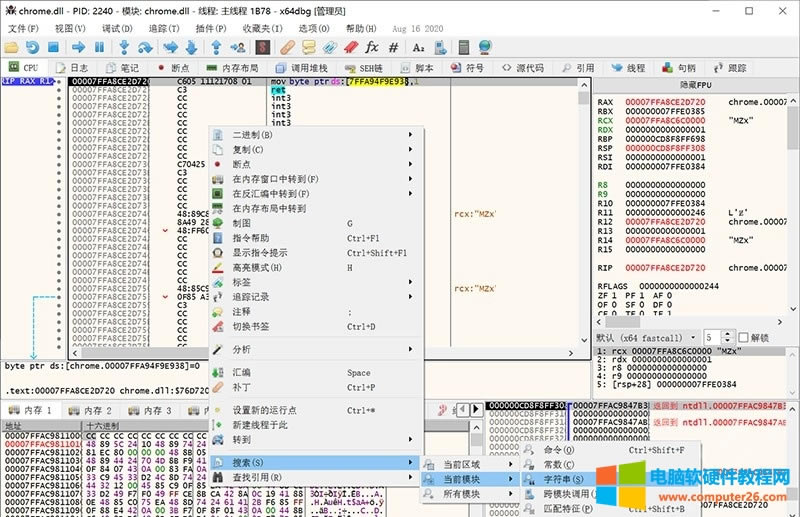
Task: Click the # comments toolbar icon
Action: (393, 47)
